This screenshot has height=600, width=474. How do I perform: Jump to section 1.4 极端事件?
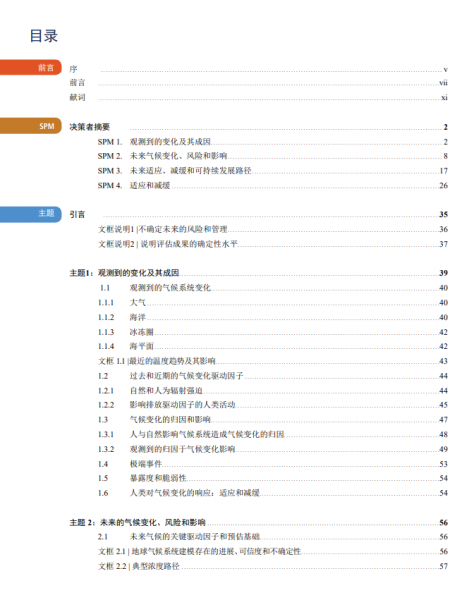(x=272, y=464)
